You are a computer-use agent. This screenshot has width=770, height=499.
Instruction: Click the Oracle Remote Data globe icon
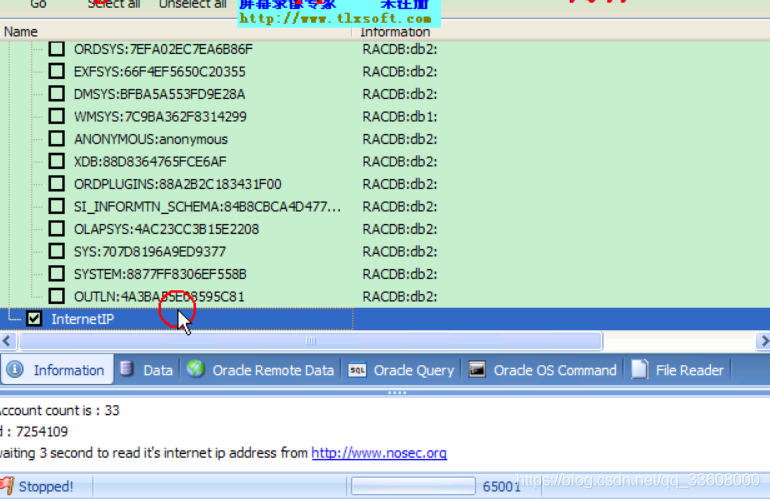(x=195, y=369)
